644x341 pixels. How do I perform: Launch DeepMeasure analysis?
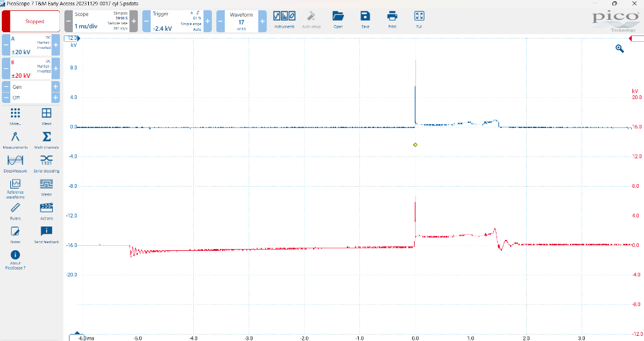tap(15, 163)
